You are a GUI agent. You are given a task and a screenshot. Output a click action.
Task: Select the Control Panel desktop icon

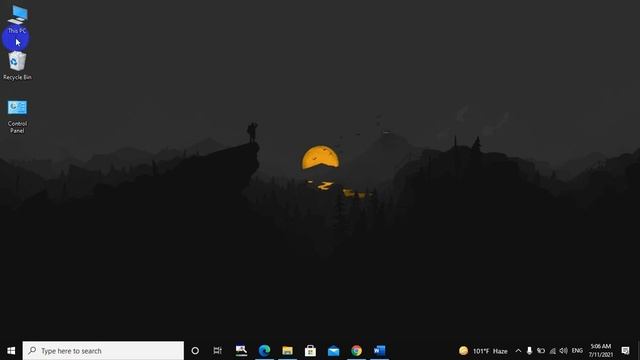(x=17, y=116)
